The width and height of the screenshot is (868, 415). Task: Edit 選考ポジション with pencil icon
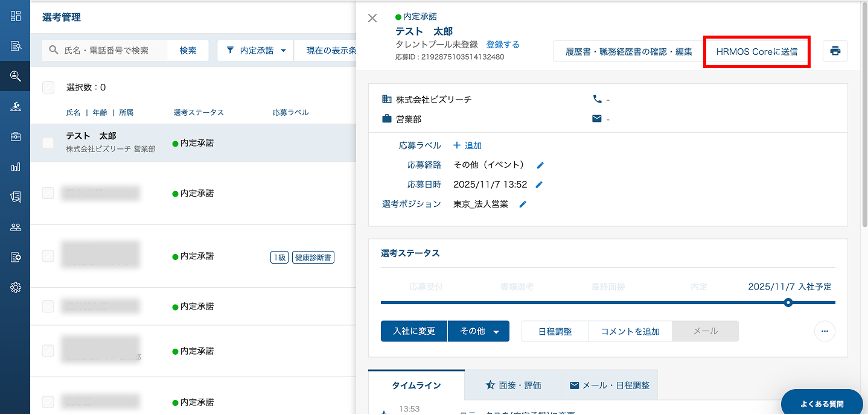pos(523,204)
